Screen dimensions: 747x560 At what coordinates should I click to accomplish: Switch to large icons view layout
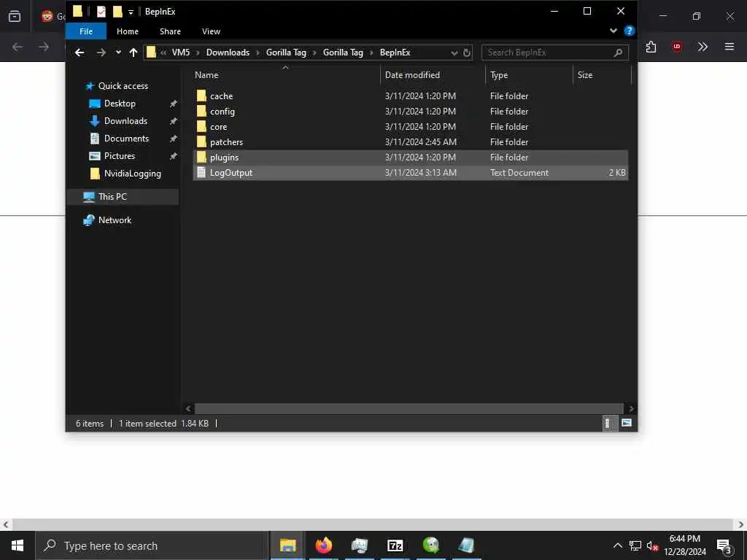click(x=627, y=423)
